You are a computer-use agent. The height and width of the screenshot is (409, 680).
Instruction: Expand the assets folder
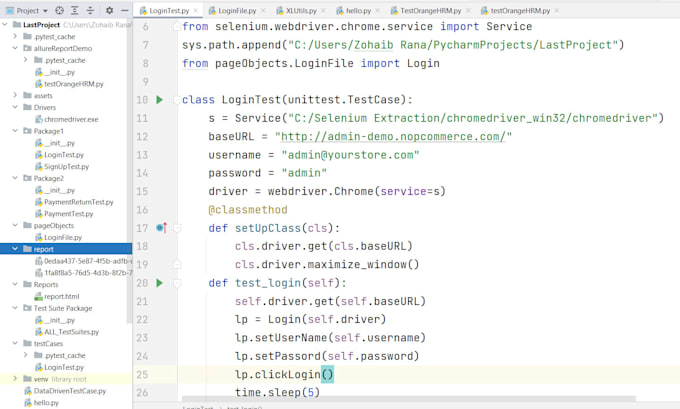click(x=15, y=95)
